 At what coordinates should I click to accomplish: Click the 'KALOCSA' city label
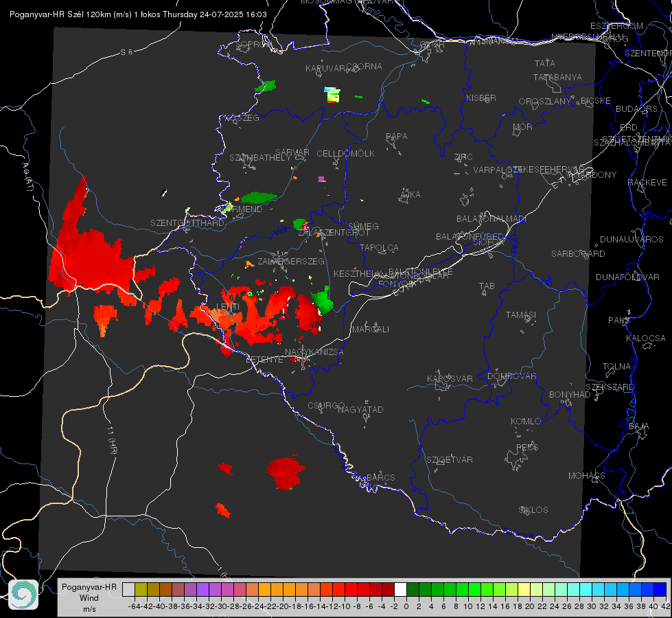click(645, 339)
